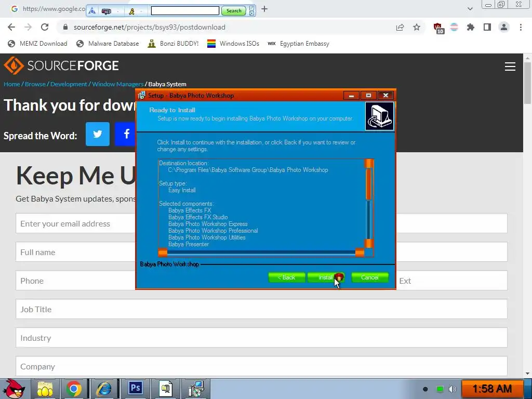
Task: Go back with the < Back button
Action: (287, 277)
